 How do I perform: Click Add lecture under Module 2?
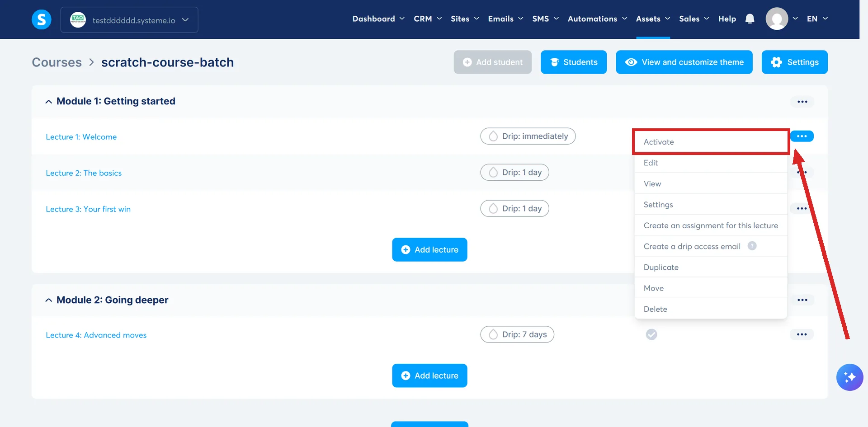pyautogui.click(x=429, y=375)
